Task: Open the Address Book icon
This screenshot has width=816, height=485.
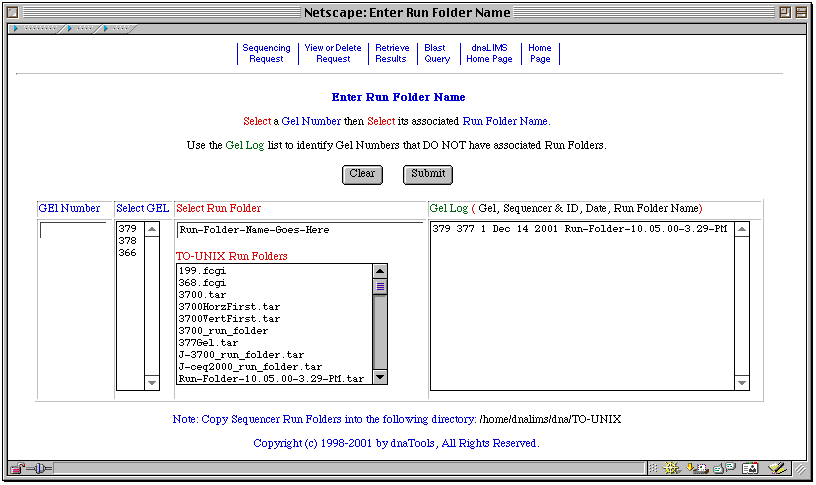Action: point(749,468)
